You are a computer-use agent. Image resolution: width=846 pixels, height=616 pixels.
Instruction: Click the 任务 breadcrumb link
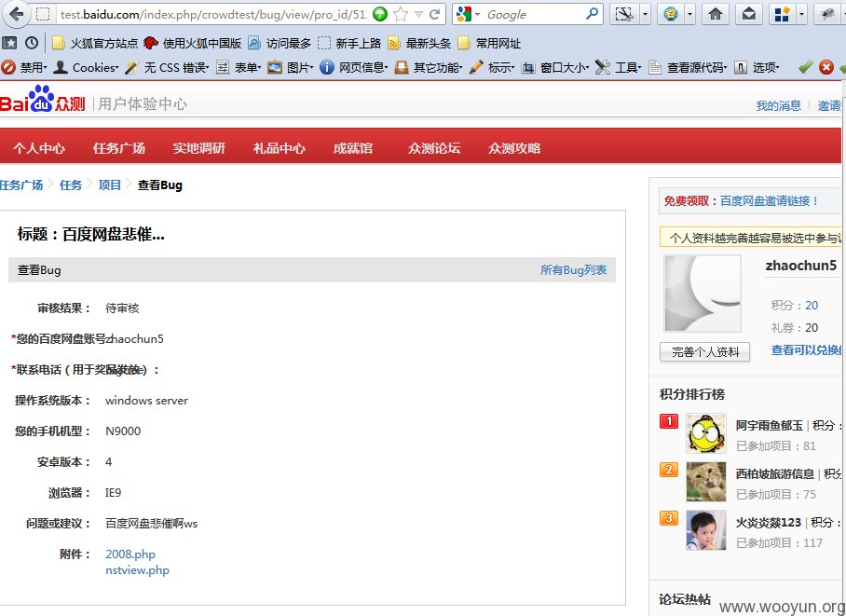click(71, 185)
